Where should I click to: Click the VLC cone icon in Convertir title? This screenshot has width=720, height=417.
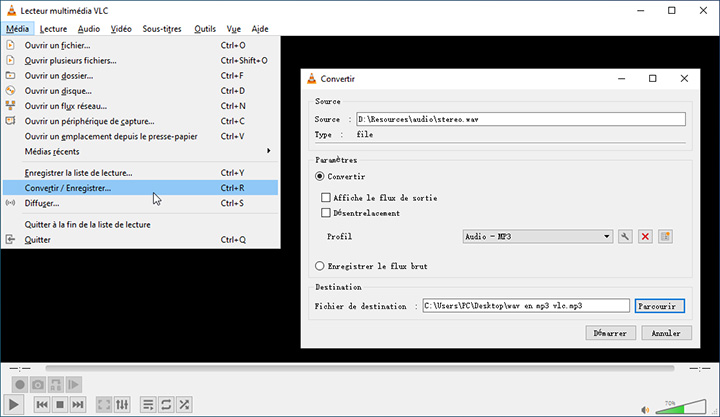[x=312, y=79]
